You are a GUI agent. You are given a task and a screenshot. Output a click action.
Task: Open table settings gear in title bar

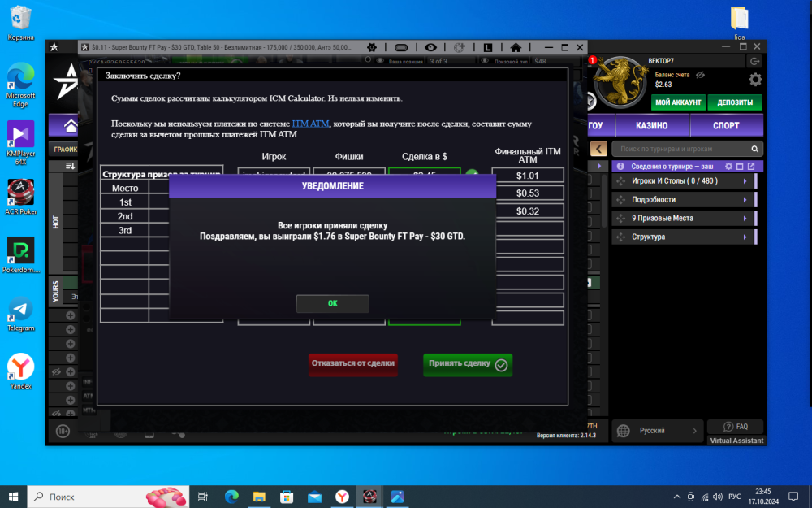(372, 48)
